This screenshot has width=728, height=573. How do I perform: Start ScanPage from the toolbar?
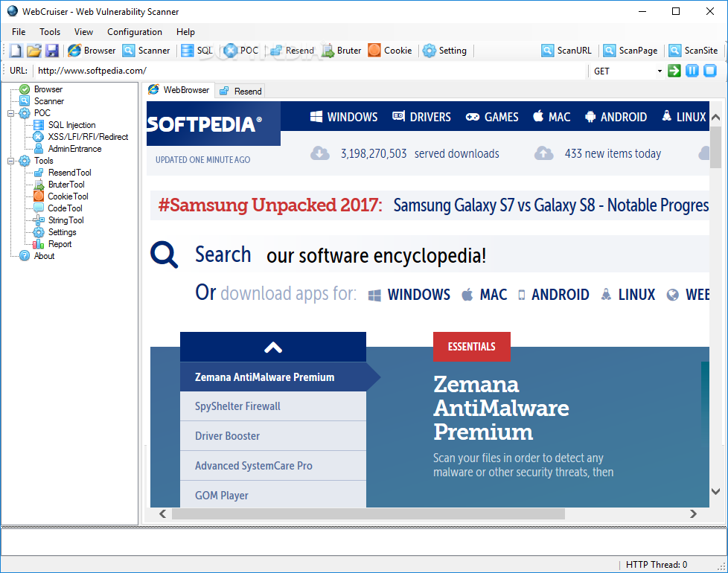coord(630,51)
